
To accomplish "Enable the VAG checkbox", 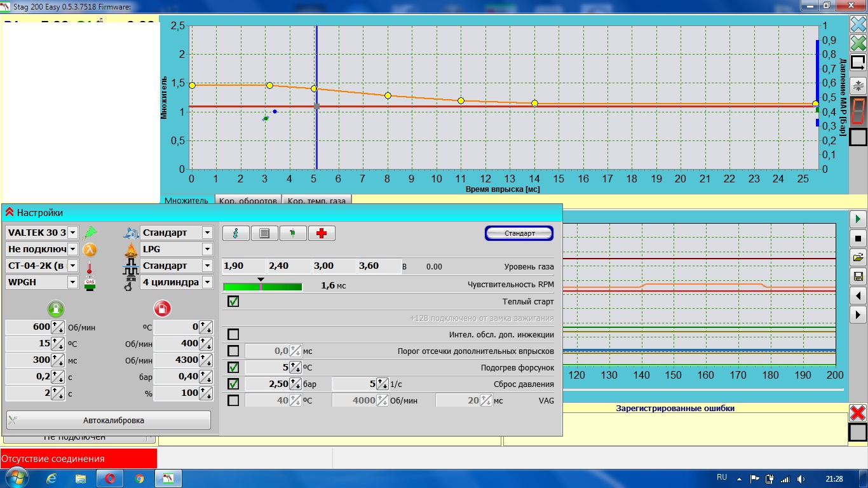I will tap(233, 400).
